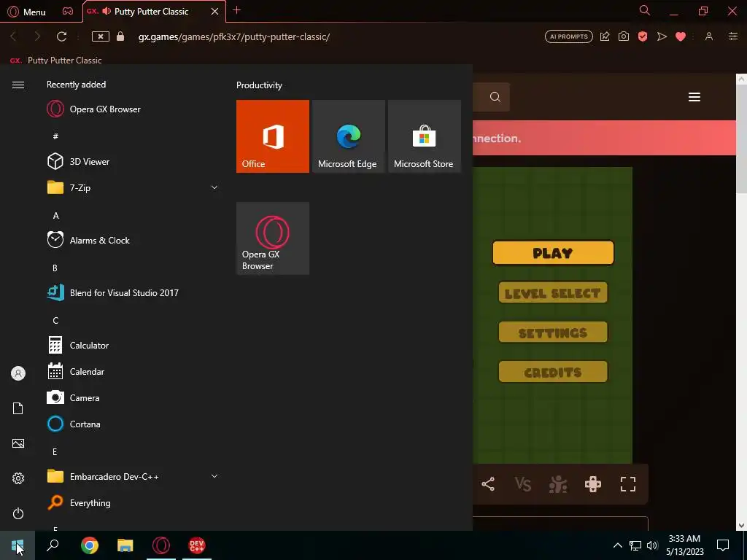747x560 pixels.
Task: Expand the Start menu hamburger
Action: [18, 85]
